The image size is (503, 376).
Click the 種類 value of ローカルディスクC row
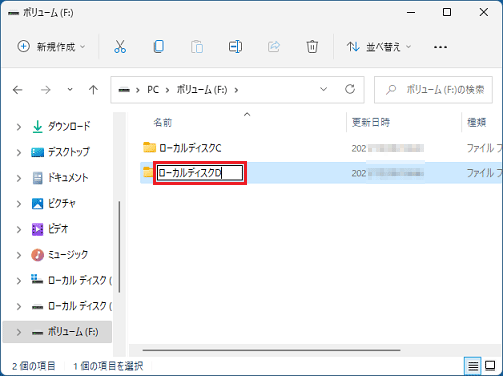click(484, 148)
